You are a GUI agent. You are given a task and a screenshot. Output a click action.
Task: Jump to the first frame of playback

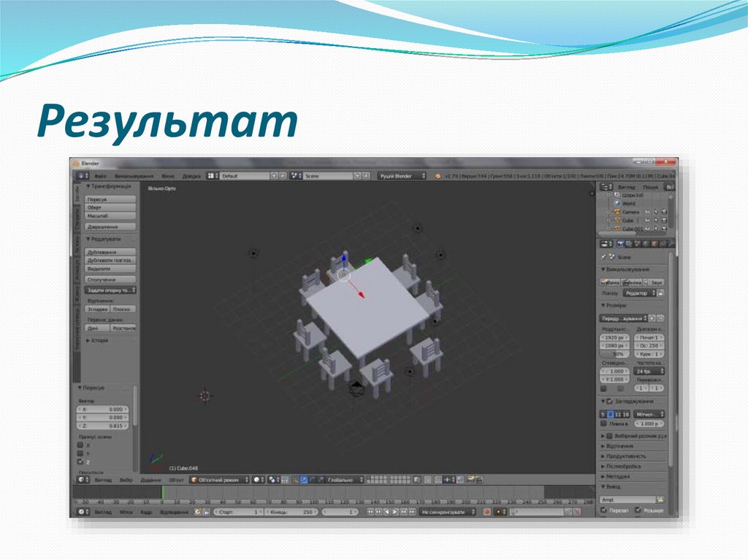(x=370, y=512)
